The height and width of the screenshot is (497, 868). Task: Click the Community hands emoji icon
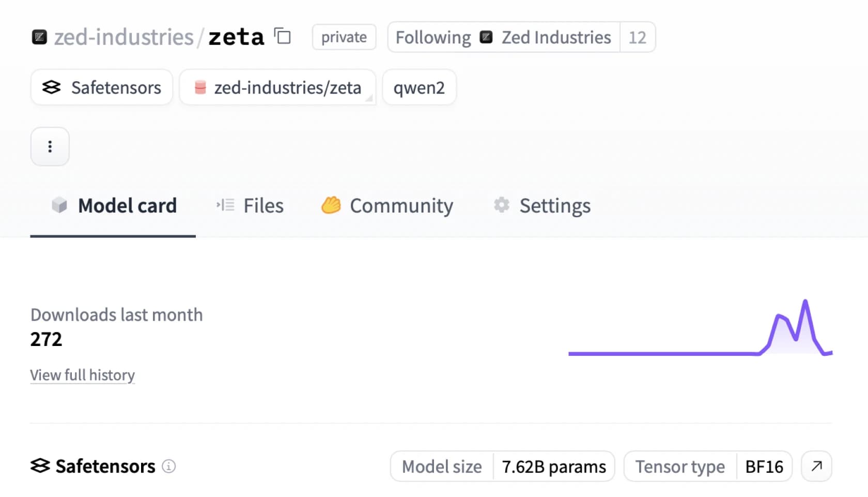point(331,205)
